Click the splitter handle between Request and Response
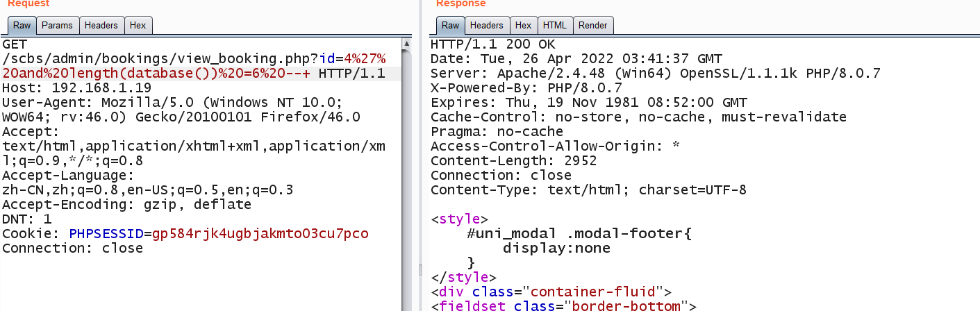 [420, 269]
